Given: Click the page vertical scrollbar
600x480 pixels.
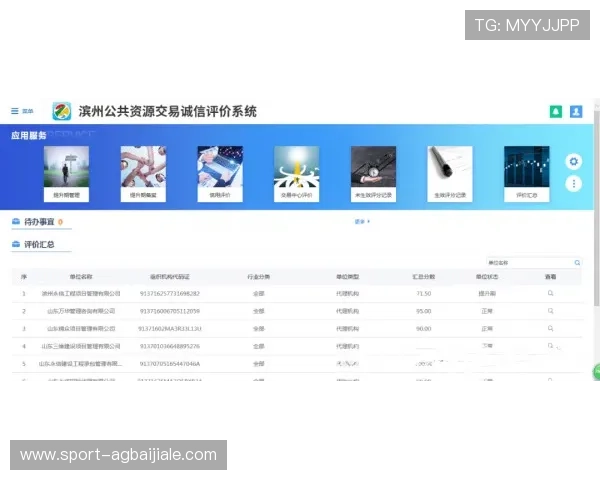Looking at the screenshot, I should click(x=597, y=209).
